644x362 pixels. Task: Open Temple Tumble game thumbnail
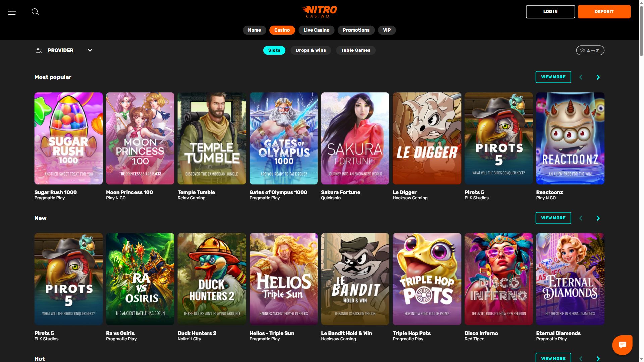[212, 138]
